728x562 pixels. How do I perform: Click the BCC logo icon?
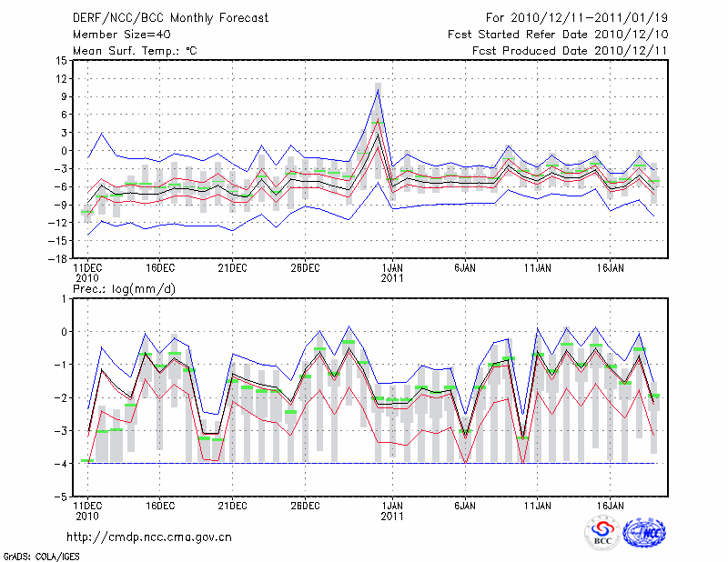tap(602, 533)
